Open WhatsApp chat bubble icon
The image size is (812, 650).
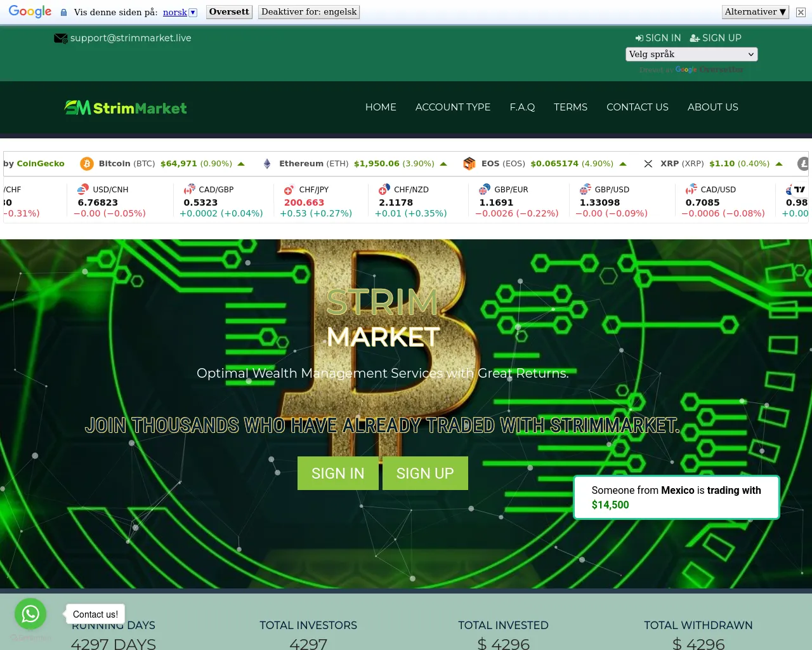pos(30,614)
